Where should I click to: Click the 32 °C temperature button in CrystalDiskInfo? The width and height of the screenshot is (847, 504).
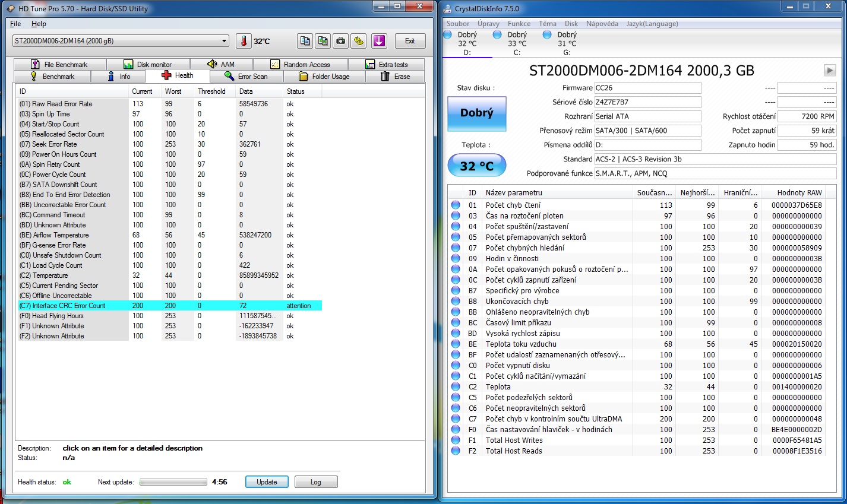[476, 166]
